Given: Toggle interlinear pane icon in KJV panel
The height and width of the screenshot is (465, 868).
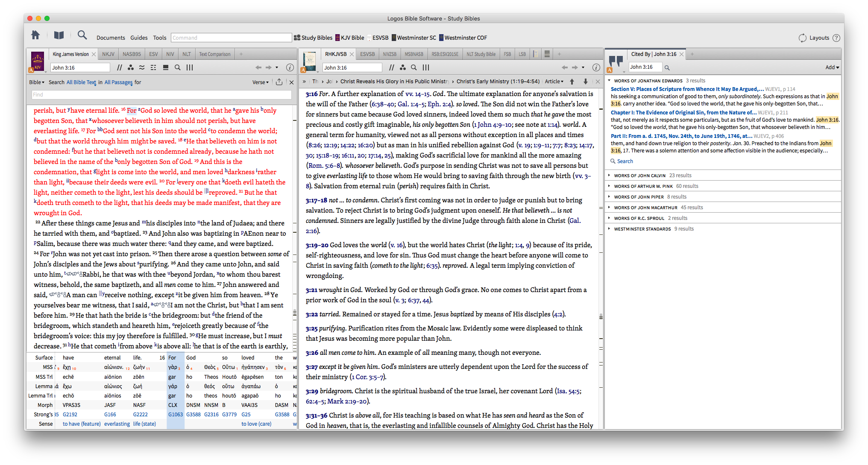Looking at the screenshot, I should tap(166, 67).
